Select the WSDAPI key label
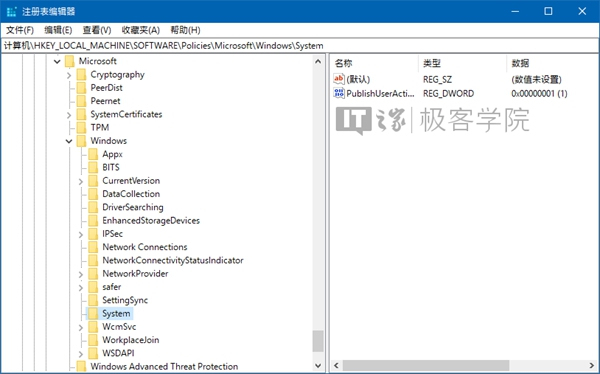The width and height of the screenshot is (600, 374). pos(118,353)
